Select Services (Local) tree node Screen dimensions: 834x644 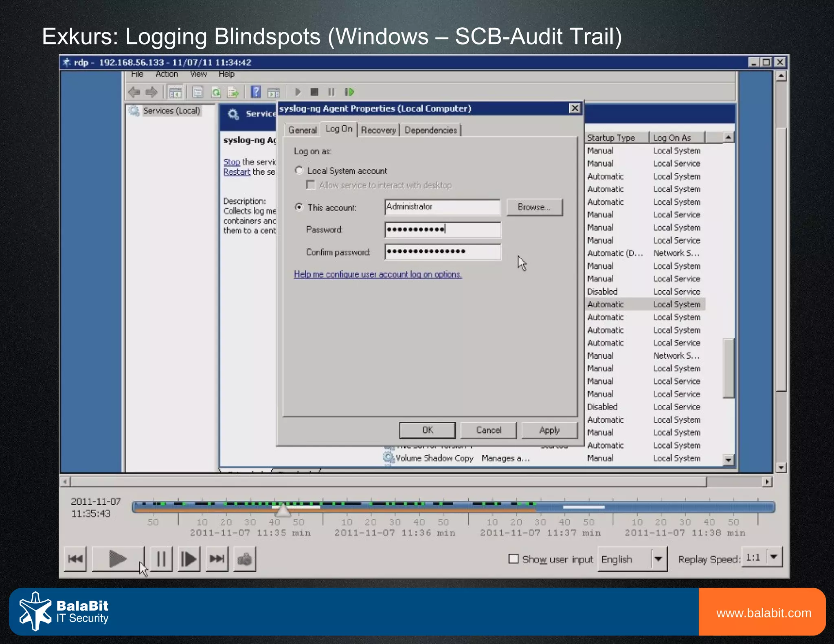[x=171, y=111]
